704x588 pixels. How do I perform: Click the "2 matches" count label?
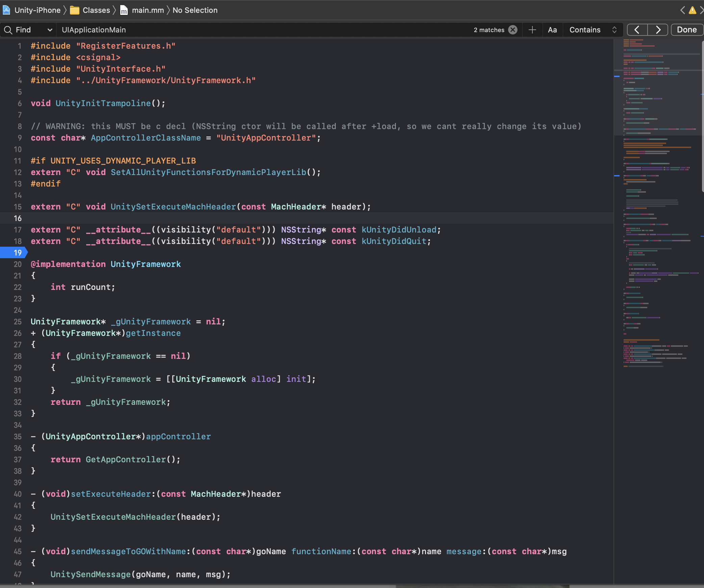[x=489, y=30]
